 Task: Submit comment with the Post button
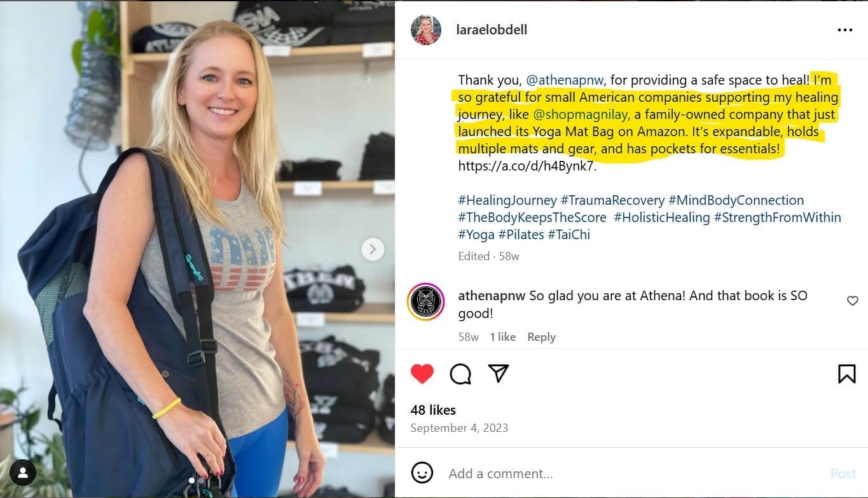point(843,474)
